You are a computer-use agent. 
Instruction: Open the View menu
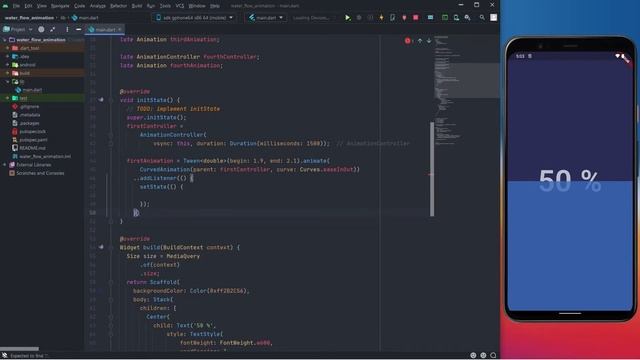(42, 6)
